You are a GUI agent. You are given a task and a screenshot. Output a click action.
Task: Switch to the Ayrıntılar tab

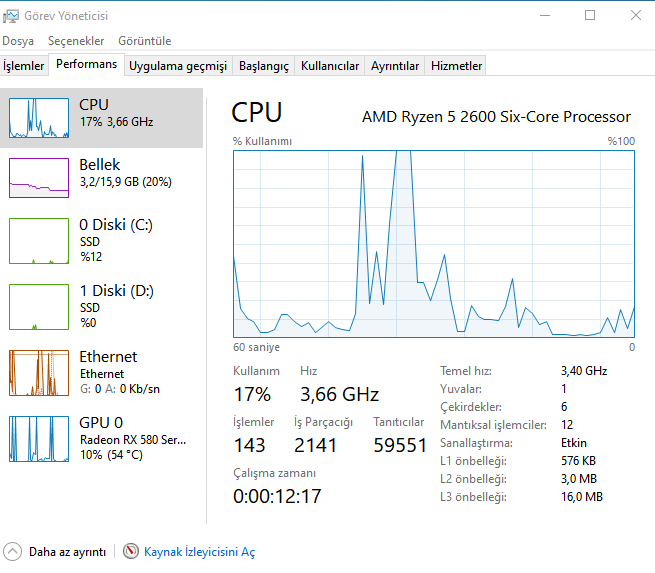tap(395, 66)
